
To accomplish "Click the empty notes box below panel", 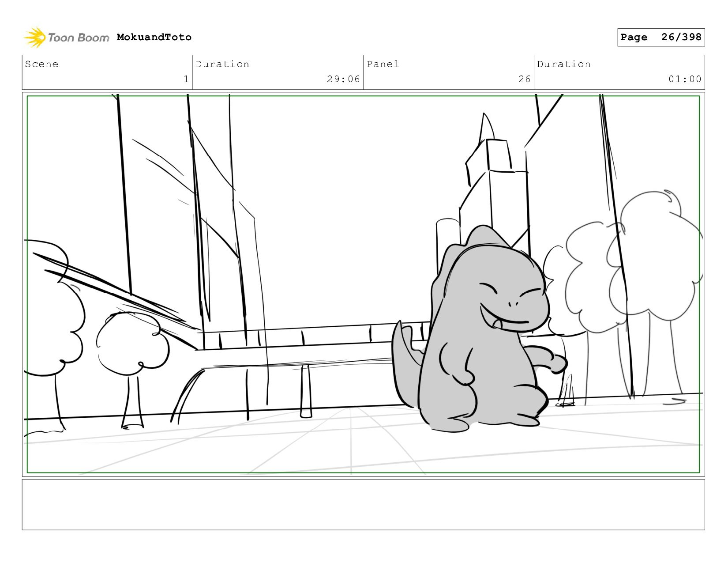I will [363, 505].
